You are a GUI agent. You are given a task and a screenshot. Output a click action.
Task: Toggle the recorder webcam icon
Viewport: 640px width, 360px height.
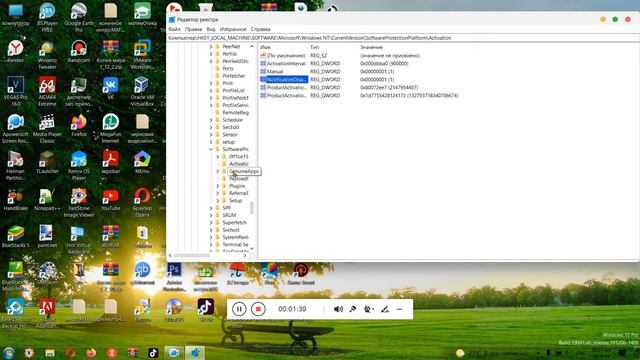tap(368, 309)
